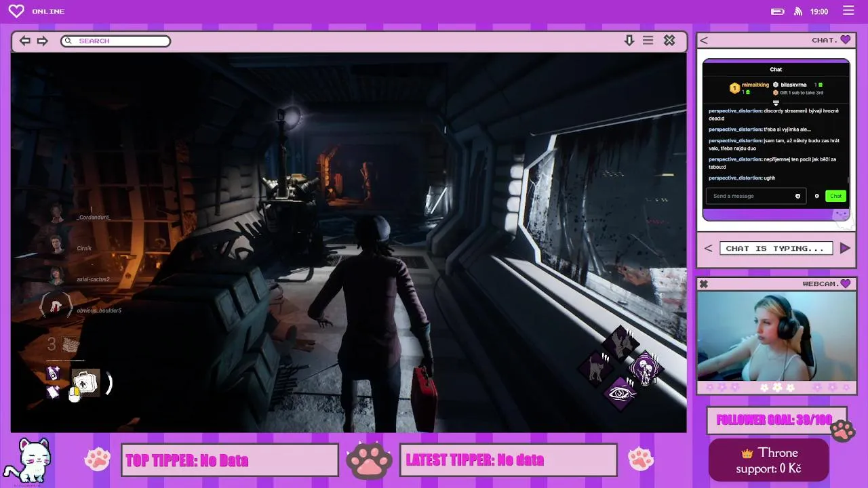Screen dimensions: 868x488
Task: Click player name 'axial-cactus2'
Action: click(x=93, y=279)
